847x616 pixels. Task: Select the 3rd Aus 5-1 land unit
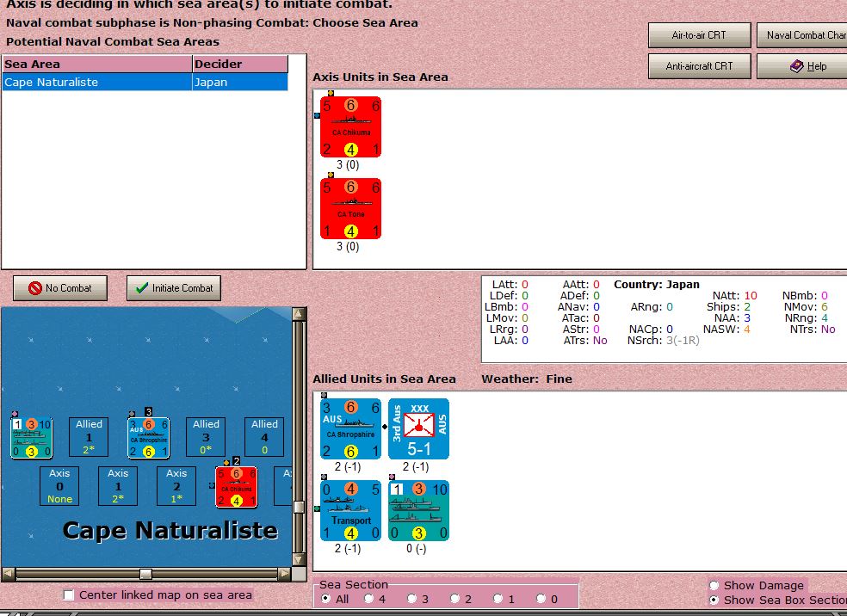[418, 428]
